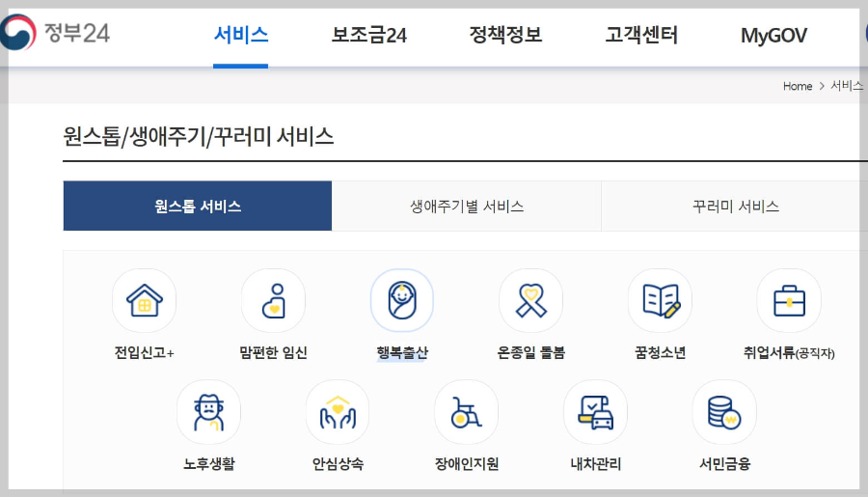Click the 장애인지원 label text

click(467, 463)
